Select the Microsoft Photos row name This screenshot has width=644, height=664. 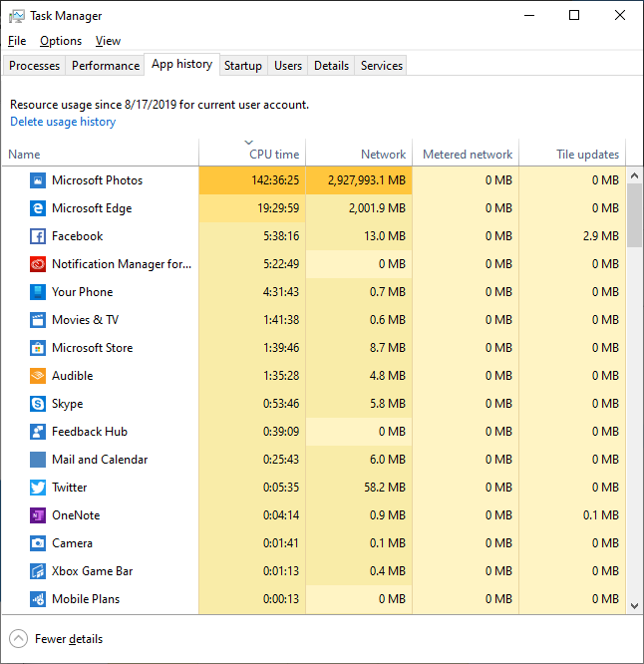98,180
